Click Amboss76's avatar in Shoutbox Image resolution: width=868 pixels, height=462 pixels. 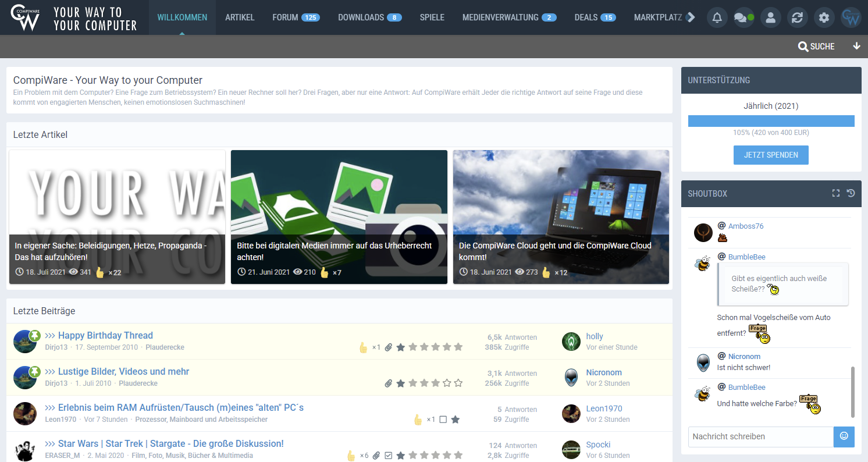[x=703, y=233]
